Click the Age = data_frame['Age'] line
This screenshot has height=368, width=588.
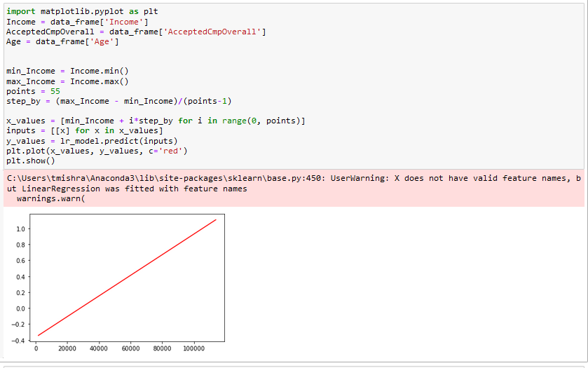tap(62, 42)
